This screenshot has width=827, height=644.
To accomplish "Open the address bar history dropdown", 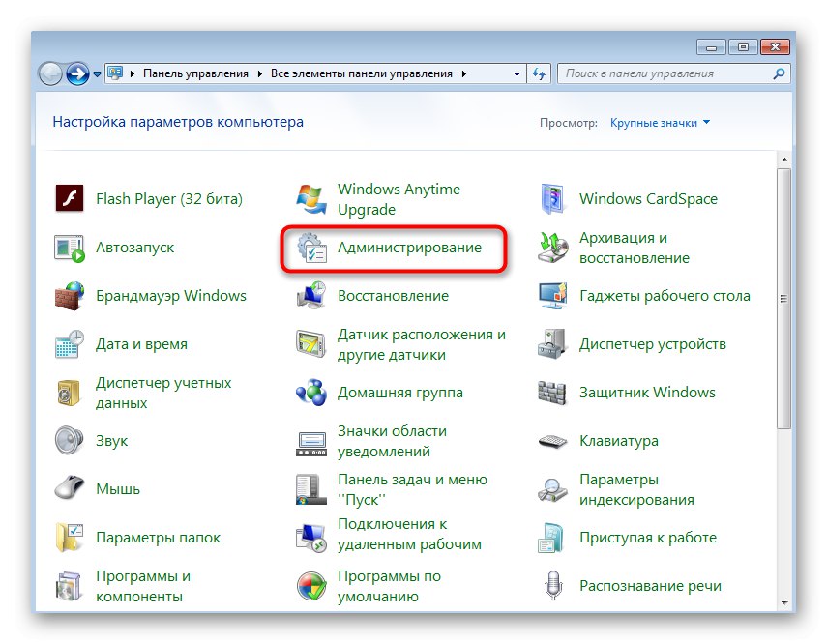I will pos(517,73).
